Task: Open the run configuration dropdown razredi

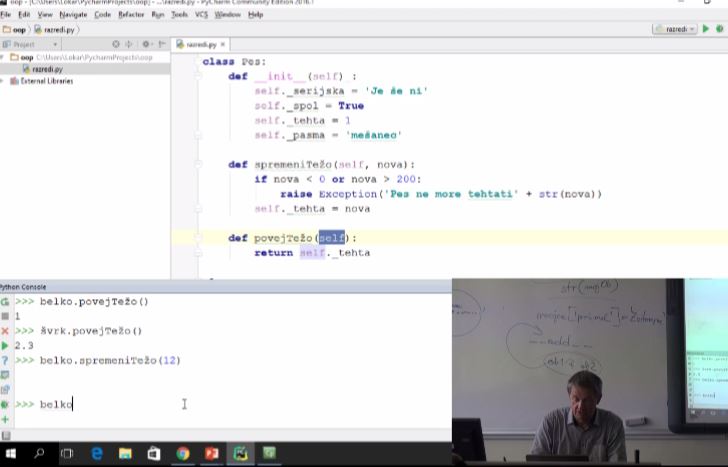Action: tap(674, 29)
